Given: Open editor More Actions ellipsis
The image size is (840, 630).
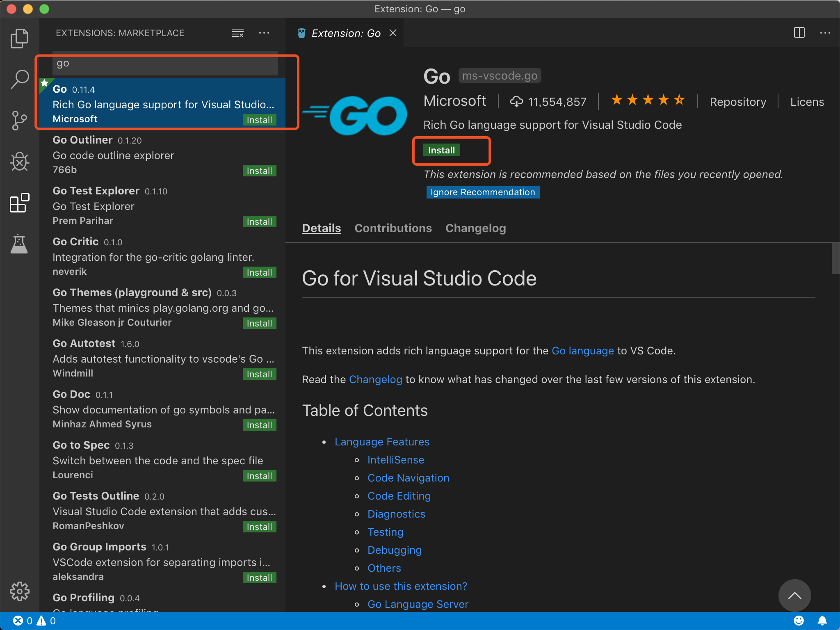Looking at the screenshot, I should pos(825,33).
